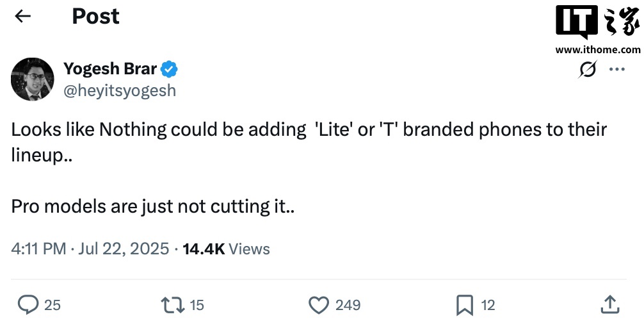Open the three-dot more options menu

(616, 70)
